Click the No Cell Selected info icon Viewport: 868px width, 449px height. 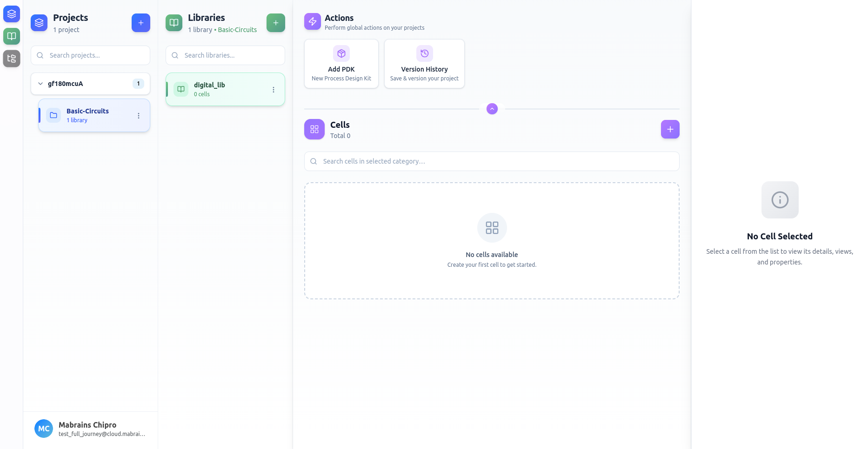(780, 199)
